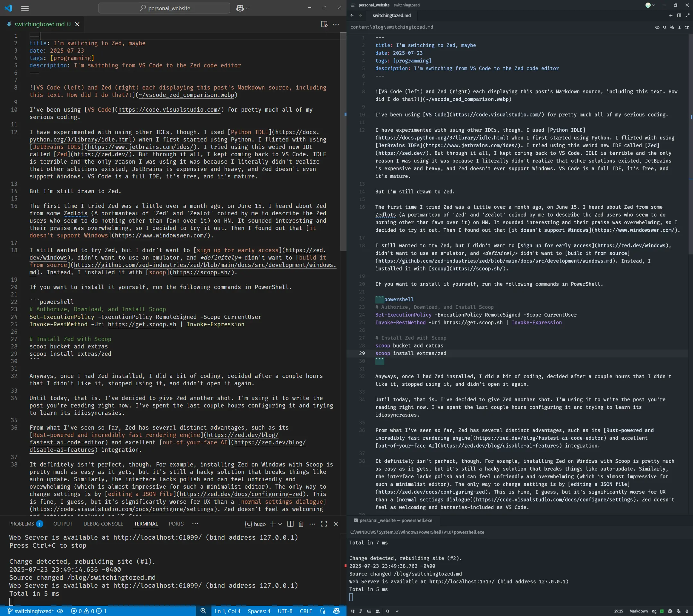Open inline assist sparkle icon in Zed toolbar
This screenshot has width=693, height=616.
tap(672, 27)
